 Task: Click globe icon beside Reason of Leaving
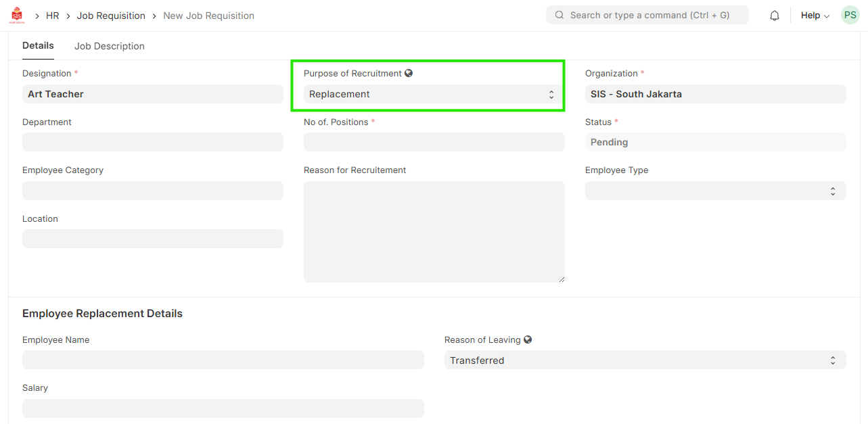click(528, 339)
